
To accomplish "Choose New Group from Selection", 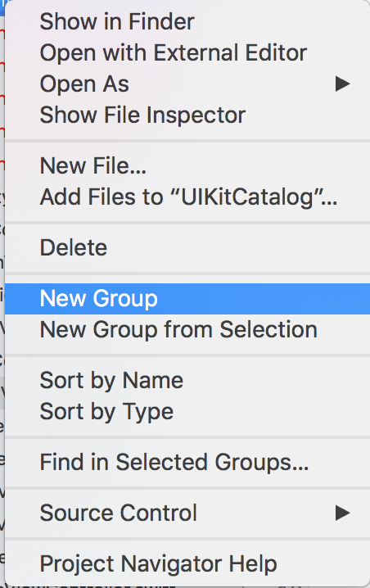I will tap(187, 330).
